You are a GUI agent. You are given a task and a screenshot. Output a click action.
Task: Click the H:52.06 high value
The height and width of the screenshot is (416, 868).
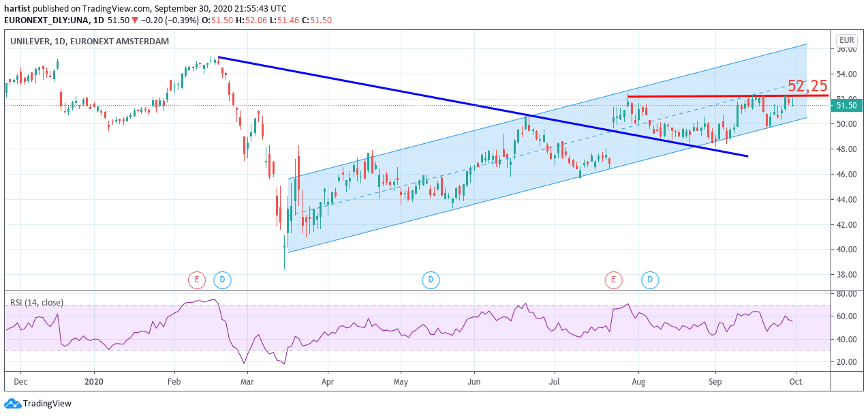pos(251,20)
